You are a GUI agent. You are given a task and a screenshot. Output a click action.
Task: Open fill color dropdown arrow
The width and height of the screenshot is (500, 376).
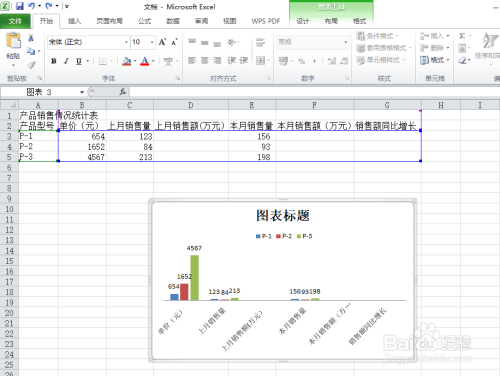[135, 61]
